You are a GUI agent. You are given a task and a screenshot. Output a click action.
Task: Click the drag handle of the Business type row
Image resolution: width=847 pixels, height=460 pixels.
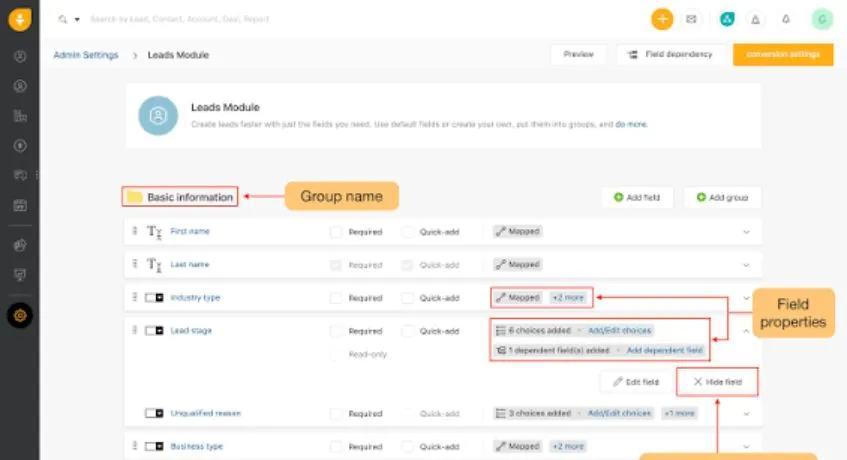[x=135, y=446]
